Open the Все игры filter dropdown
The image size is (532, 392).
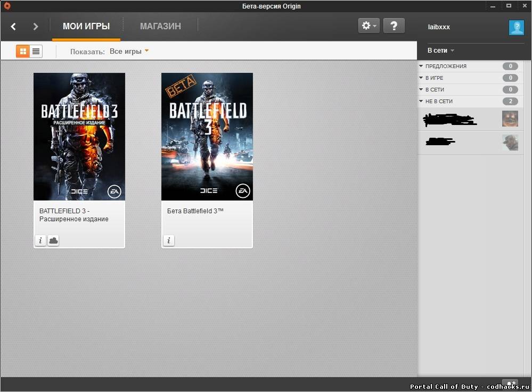pos(129,51)
